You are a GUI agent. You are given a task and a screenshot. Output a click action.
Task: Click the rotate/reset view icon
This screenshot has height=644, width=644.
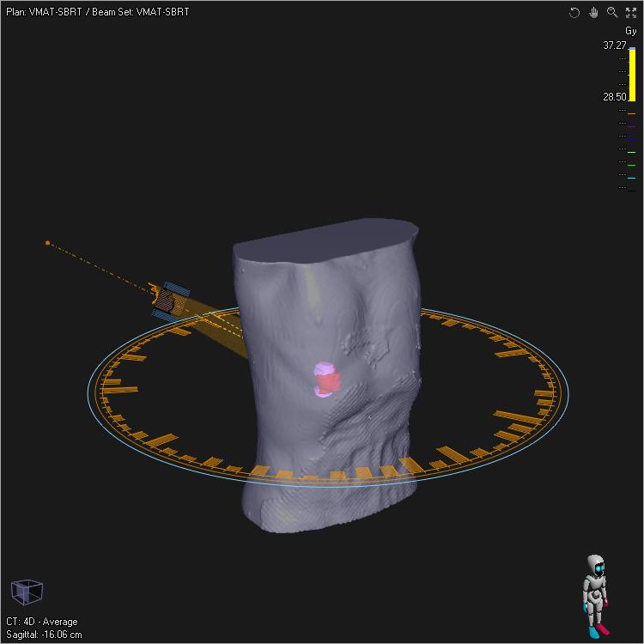(x=574, y=13)
